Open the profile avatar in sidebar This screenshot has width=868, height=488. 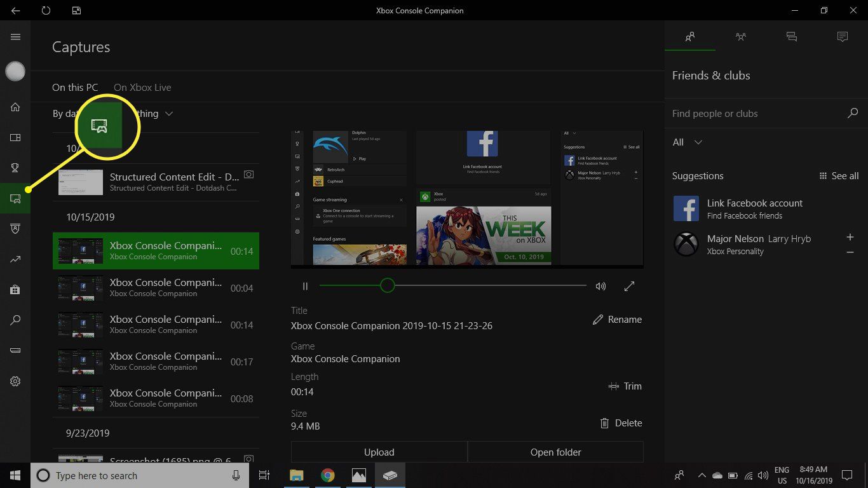point(15,71)
